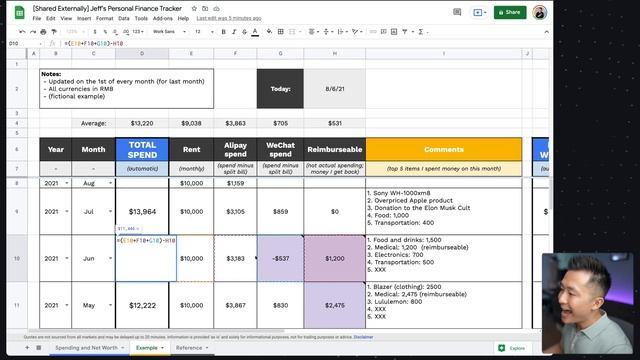Toggle strikethrough formatting
This screenshot has height=360, width=640.
pos(244,32)
